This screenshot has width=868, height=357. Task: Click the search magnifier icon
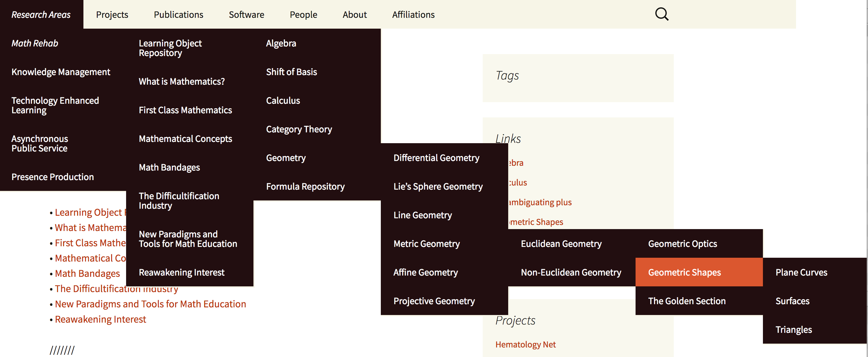point(661,14)
